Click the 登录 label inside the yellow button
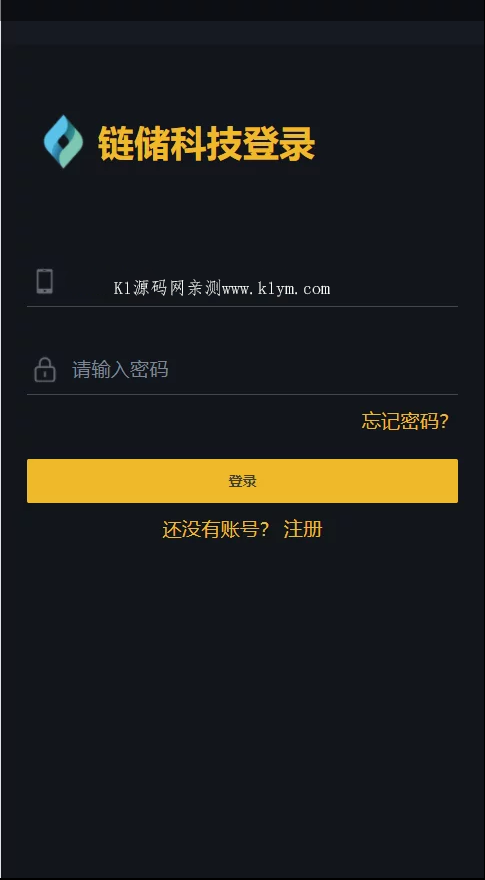Screen dimensions: 485x880 pyautogui.click(x=242, y=481)
